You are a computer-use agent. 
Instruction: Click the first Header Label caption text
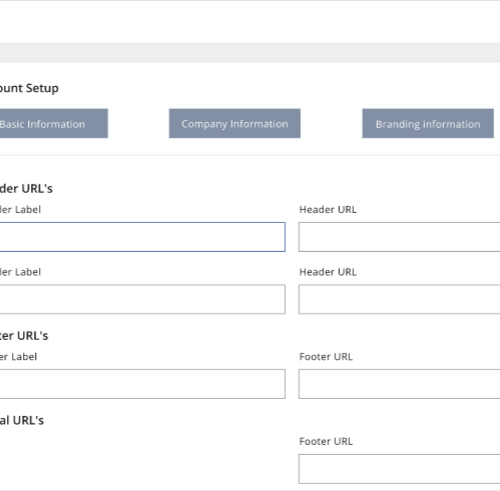pos(20,210)
